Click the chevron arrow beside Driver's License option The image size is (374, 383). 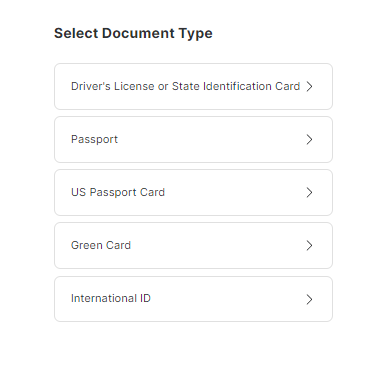(x=309, y=86)
